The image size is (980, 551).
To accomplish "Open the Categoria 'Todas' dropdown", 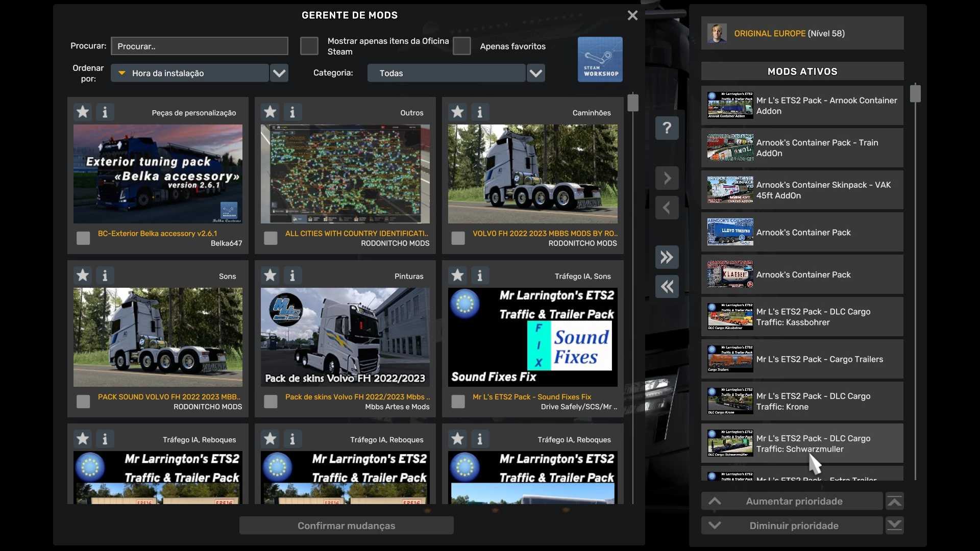I will (535, 73).
